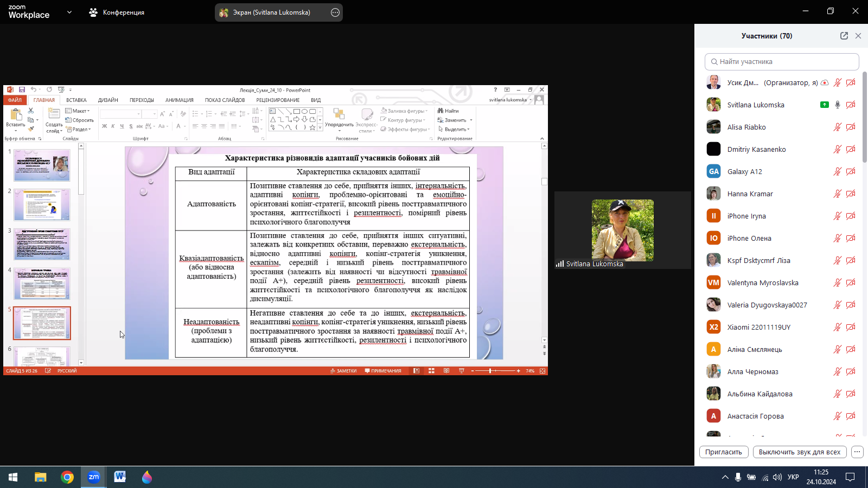
Task: Toggle microphone for Galaxy A12
Action: pyautogui.click(x=838, y=171)
